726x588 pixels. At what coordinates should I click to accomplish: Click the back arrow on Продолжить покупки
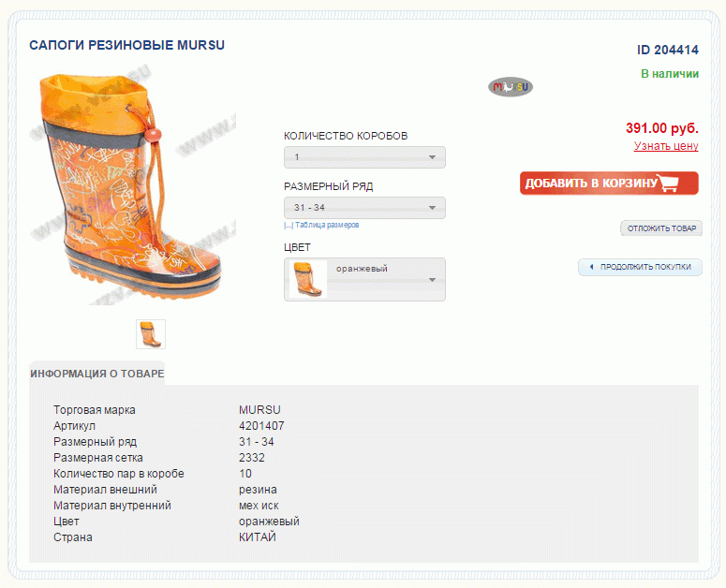click(x=591, y=267)
